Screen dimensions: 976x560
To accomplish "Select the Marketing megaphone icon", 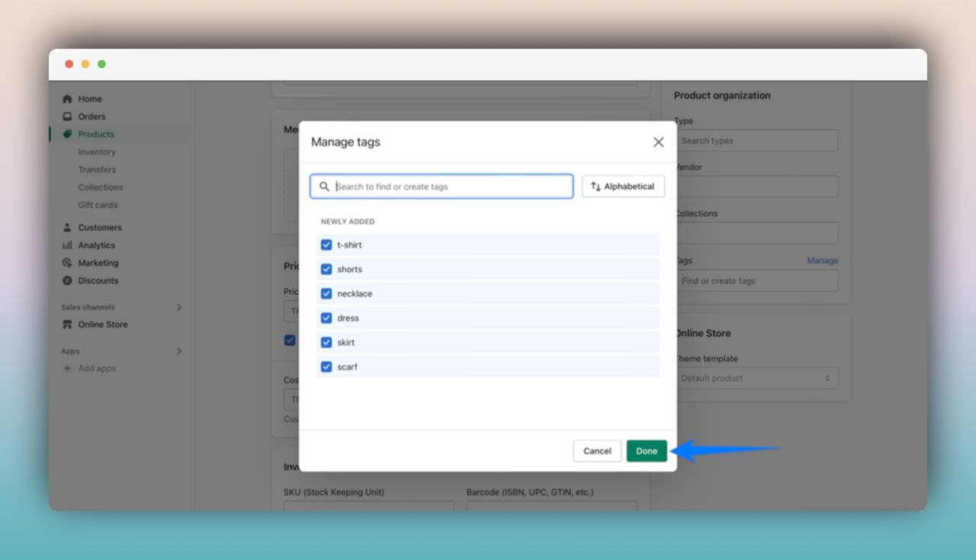I will [68, 262].
